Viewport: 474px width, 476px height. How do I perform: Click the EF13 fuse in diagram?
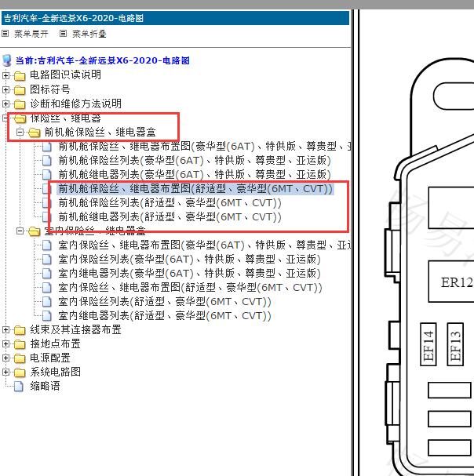[455, 344]
